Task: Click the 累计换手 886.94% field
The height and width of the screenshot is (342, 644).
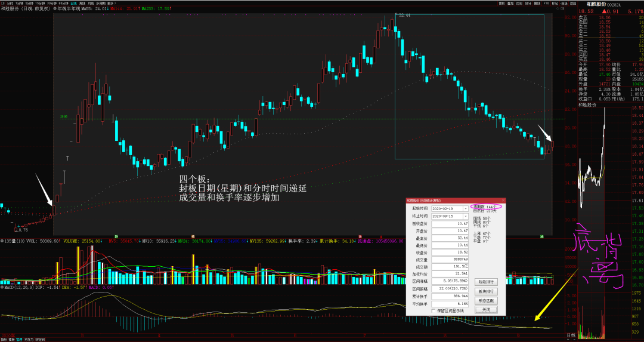Action: coord(450,297)
